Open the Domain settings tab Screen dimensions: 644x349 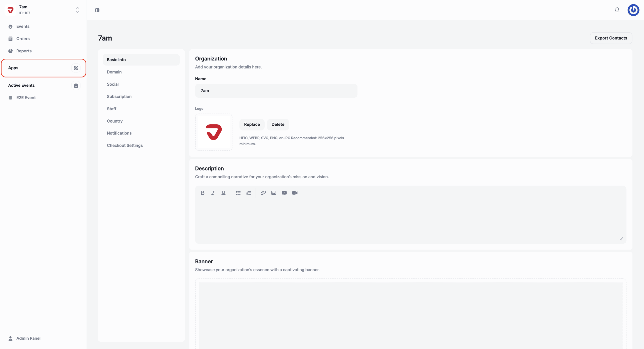[x=114, y=72]
